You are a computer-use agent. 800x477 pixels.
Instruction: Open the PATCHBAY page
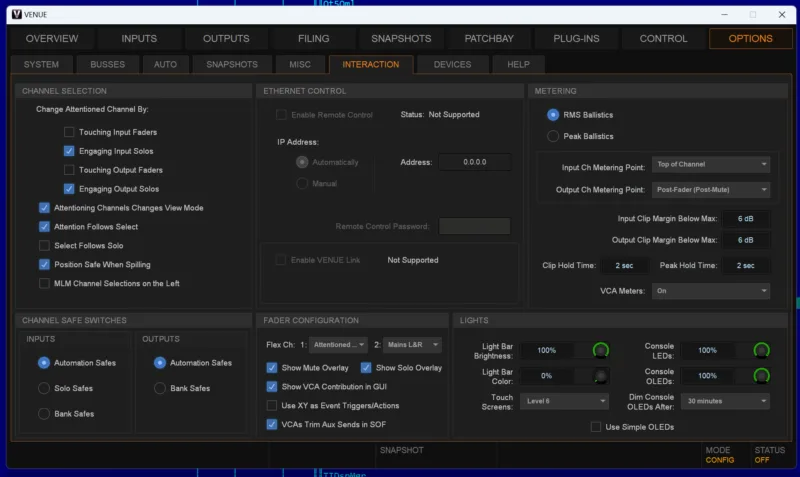point(489,39)
